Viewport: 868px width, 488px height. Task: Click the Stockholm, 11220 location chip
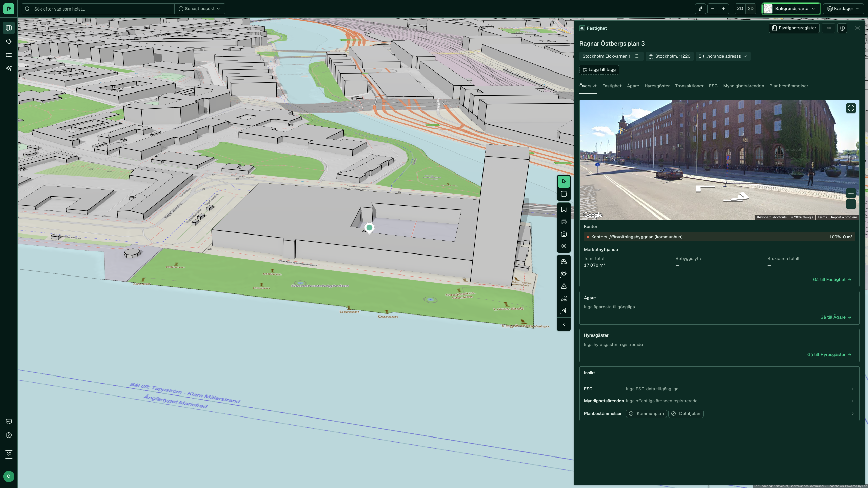tap(670, 56)
